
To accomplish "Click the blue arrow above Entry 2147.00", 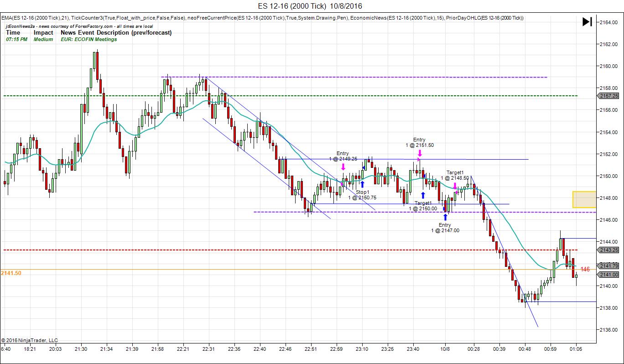I will point(445,217).
